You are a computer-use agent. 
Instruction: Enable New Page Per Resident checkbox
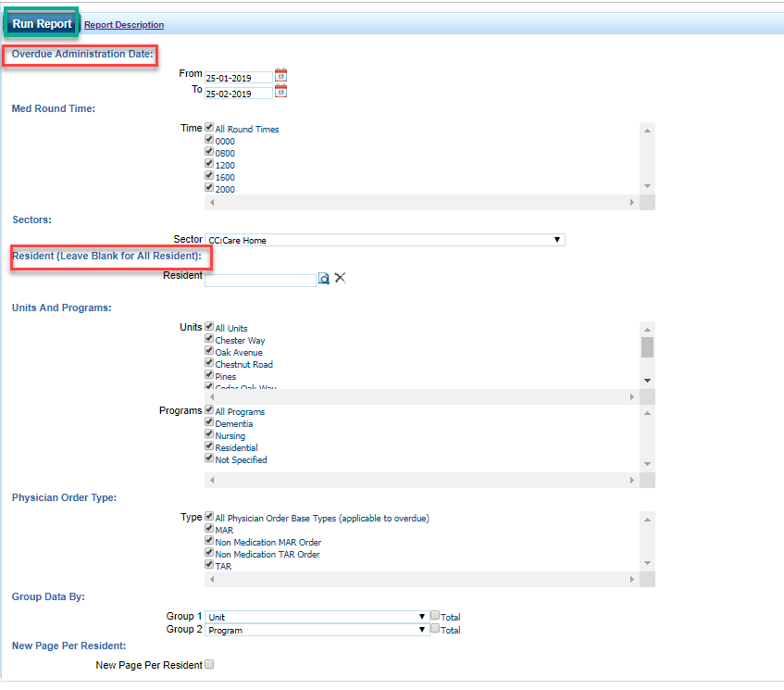pos(209,664)
